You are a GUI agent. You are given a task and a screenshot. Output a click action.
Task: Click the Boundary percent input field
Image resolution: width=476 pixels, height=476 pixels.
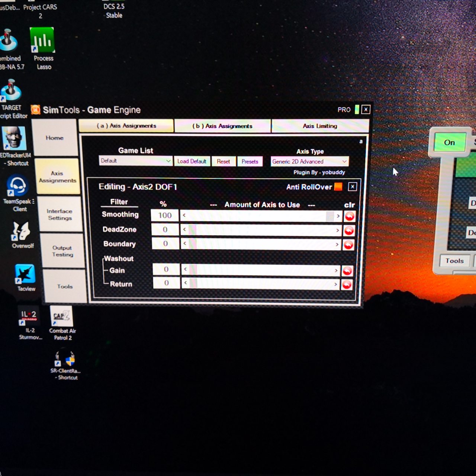click(165, 244)
